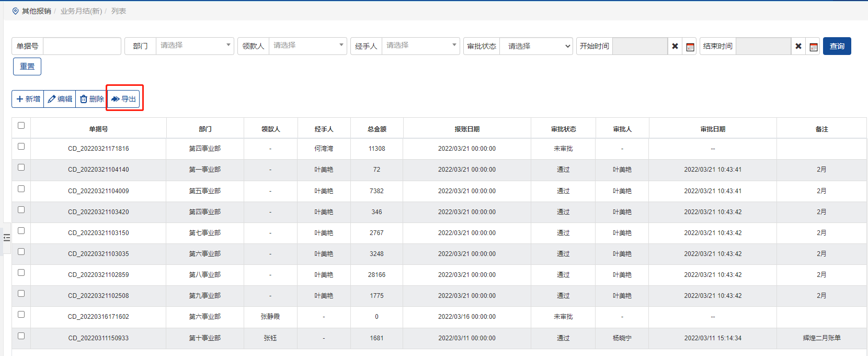Click the calendar icon for 开始时间
Viewport: 868px width, 356px height.
[690, 47]
